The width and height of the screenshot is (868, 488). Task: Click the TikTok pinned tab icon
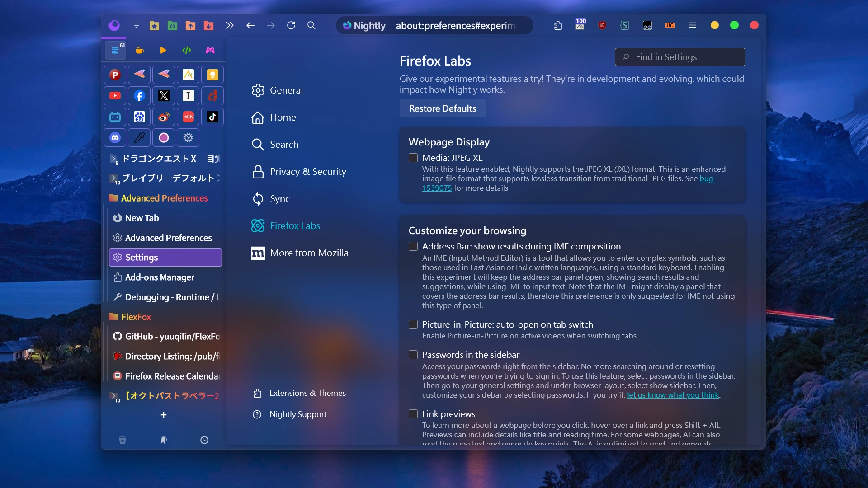coord(212,117)
